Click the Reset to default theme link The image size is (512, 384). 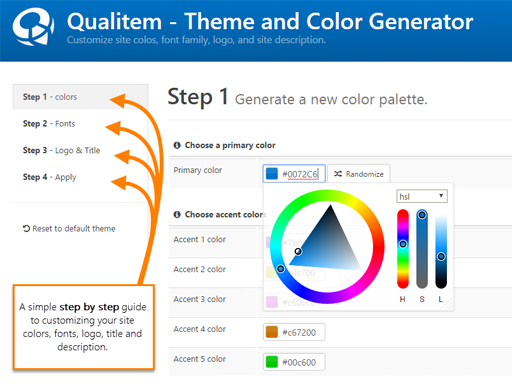coord(69,229)
